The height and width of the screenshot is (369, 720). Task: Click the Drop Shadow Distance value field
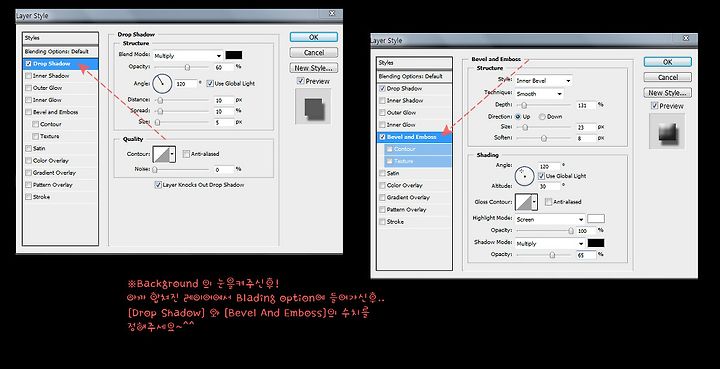click(224, 100)
